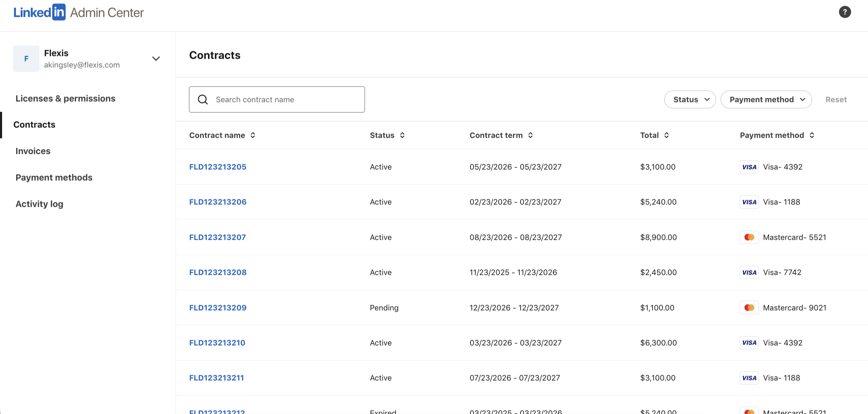This screenshot has width=868, height=414.
Task: Click Pending status of FLD123213209
Action: click(x=384, y=308)
